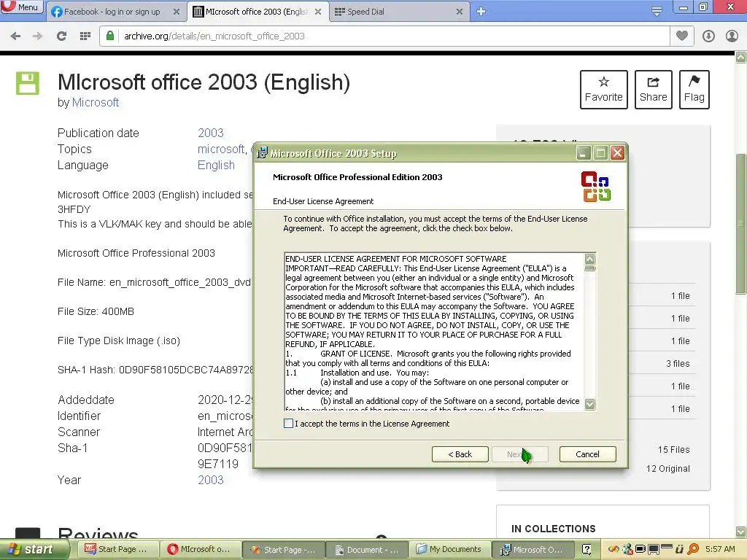Open the Opera downloads icon
Viewport: 747px width, 560px height.
pos(708,36)
